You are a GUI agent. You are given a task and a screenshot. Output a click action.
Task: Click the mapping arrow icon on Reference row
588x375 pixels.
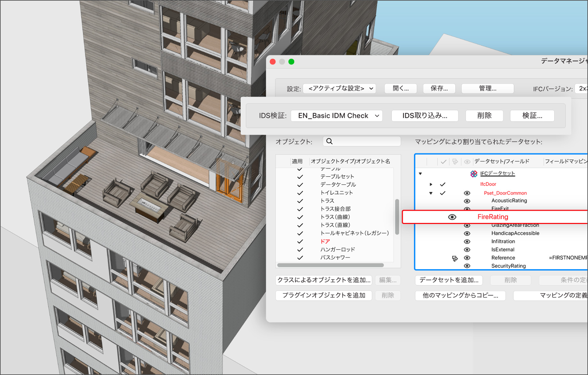455,258
